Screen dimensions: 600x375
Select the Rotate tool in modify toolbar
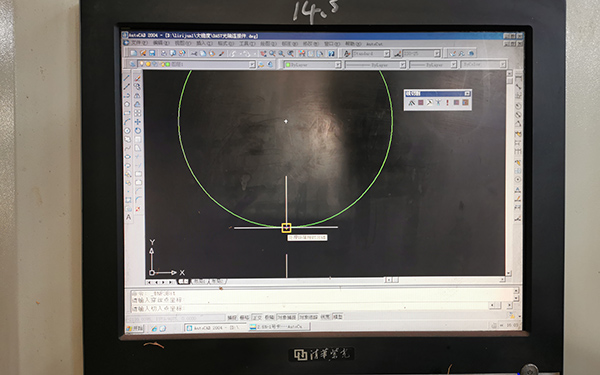click(x=137, y=130)
